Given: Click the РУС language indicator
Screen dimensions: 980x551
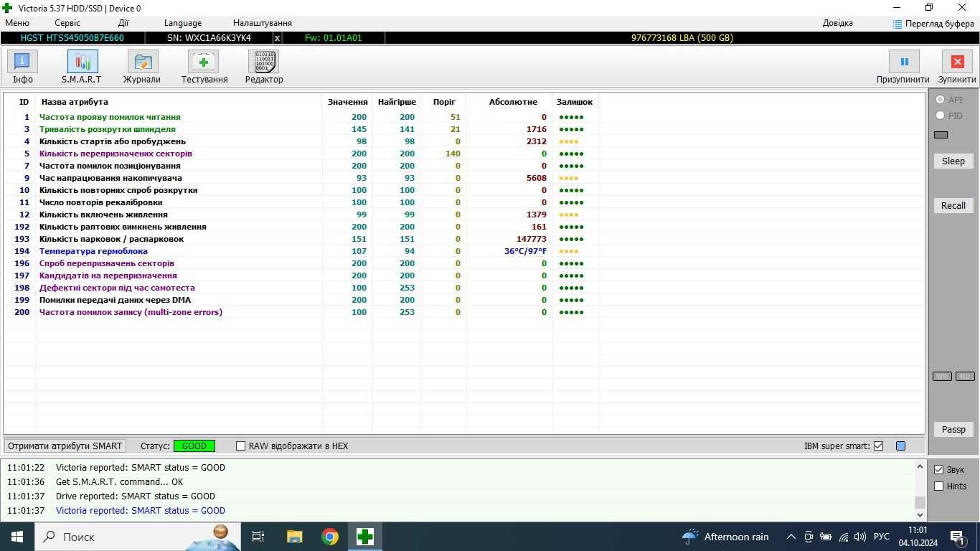Looking at the screenshot, I should (x=882, y=537).
